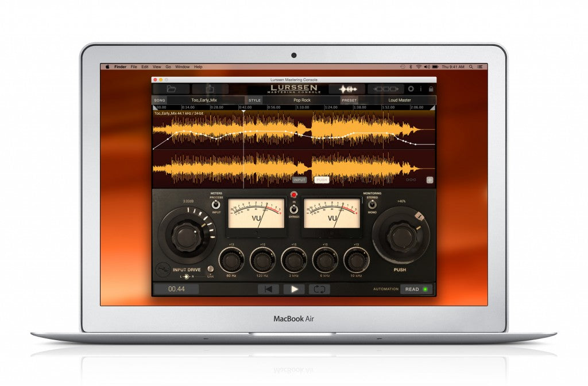Flip the In/Bypass toggle switch
588x386 pixels.
point(294,209)
